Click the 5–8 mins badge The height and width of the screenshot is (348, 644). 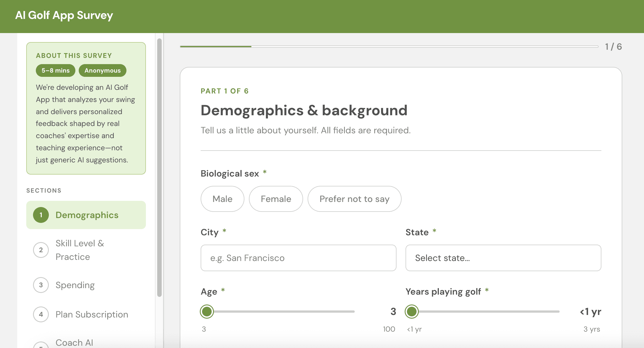[56, 71]
